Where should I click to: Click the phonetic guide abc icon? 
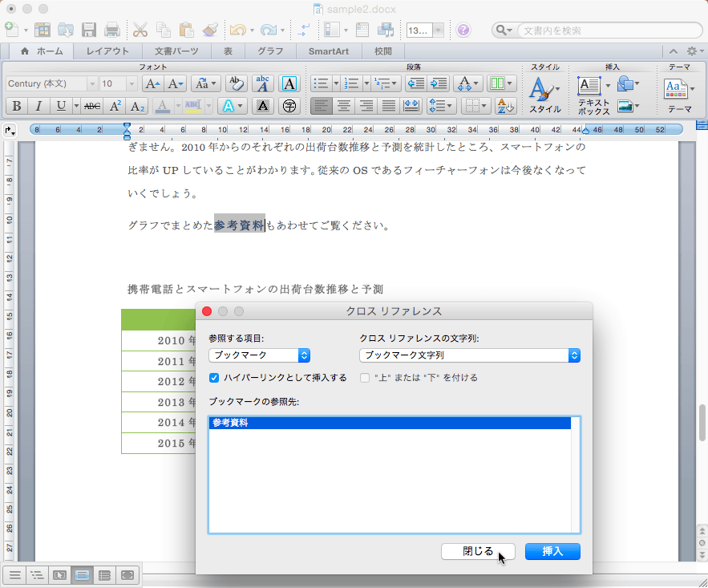[263, 83]
